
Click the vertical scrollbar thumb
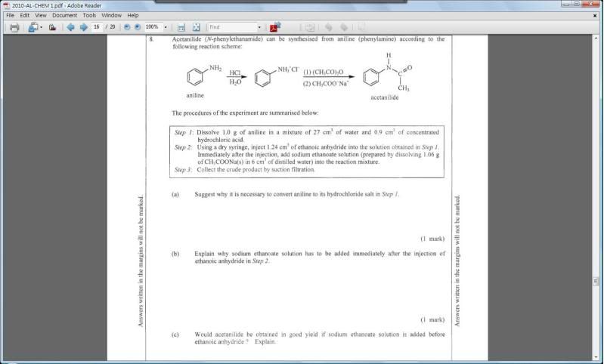tap(596, 281)
